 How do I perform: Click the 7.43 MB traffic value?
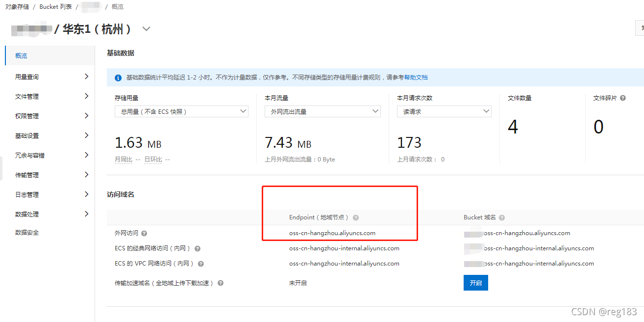click(x=288, y=143)
